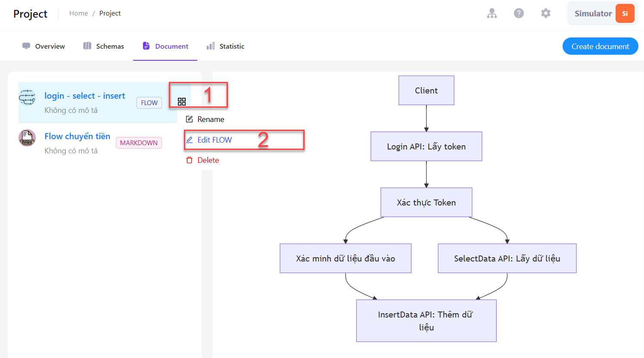Select the SelectData API: Lấy dữ liệu node
Viewport: 644px width, 358px height.
click(507, 258)
